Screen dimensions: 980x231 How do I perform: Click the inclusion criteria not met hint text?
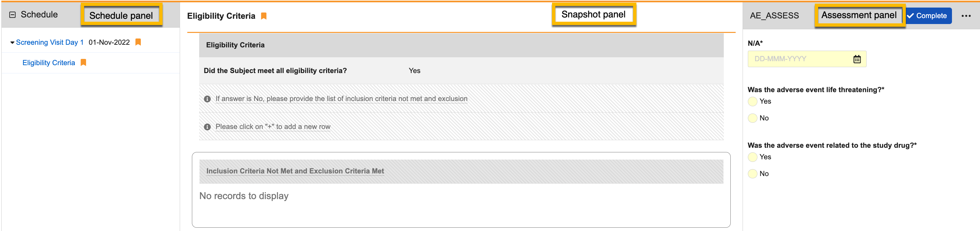341,99
